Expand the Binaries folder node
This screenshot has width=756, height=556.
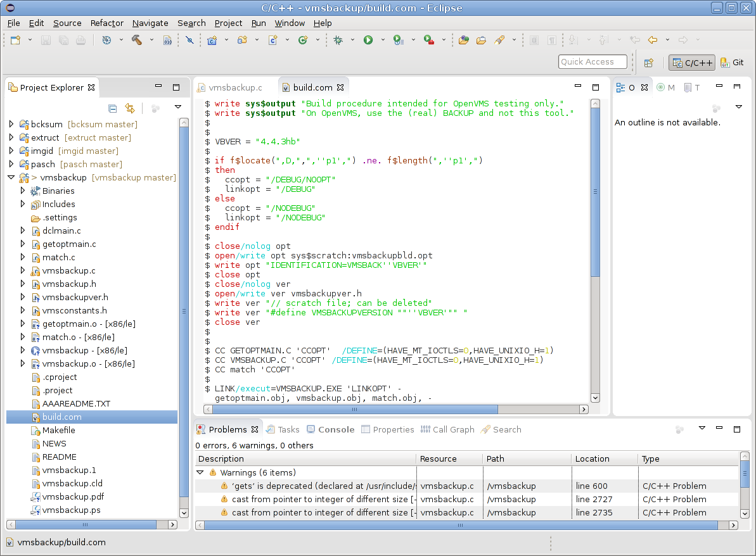pos(23,191)
